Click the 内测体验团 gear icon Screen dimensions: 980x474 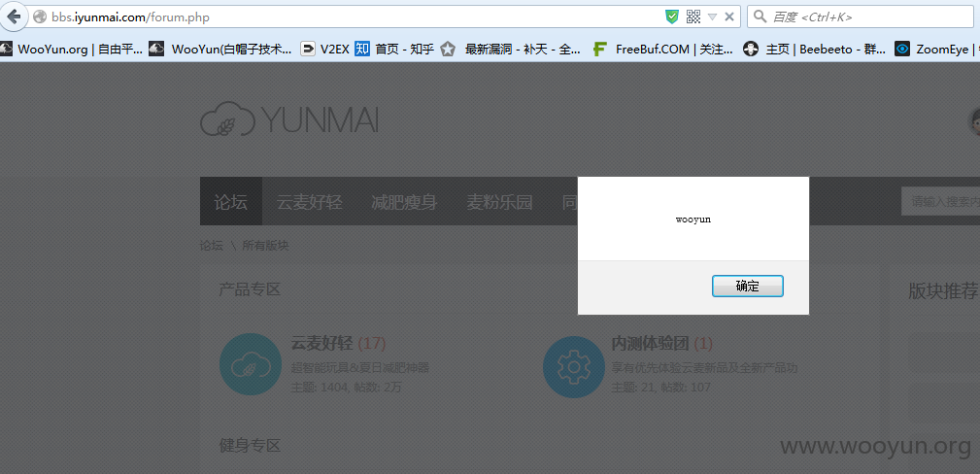(574, 367)
